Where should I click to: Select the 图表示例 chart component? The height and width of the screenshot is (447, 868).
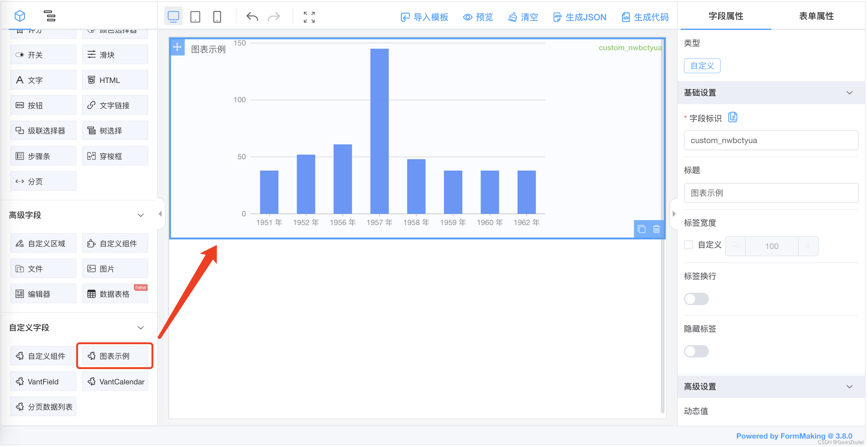(115, 356)
